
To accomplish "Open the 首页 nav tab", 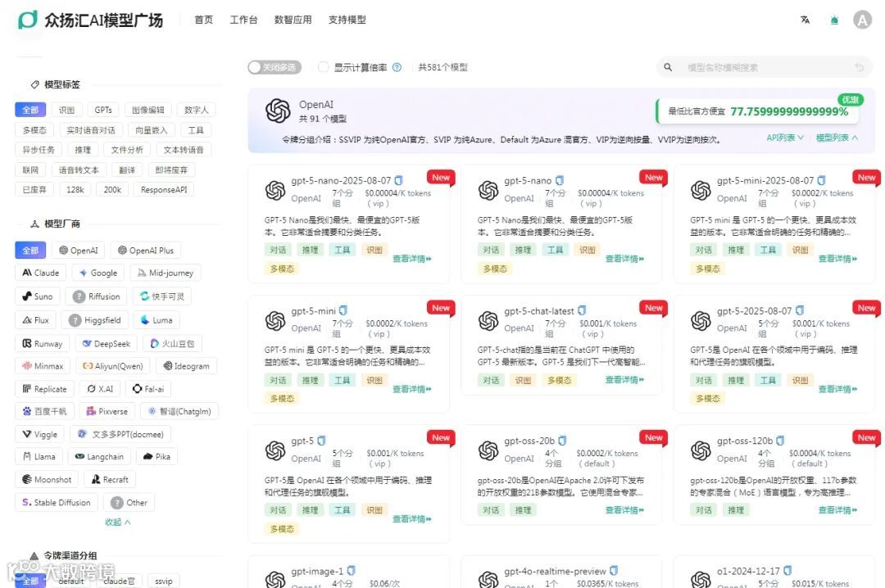I will tap(204, 20).
